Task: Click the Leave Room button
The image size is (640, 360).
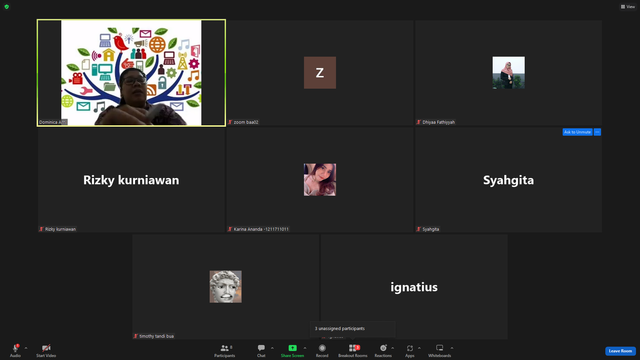Action: [620, 351]
